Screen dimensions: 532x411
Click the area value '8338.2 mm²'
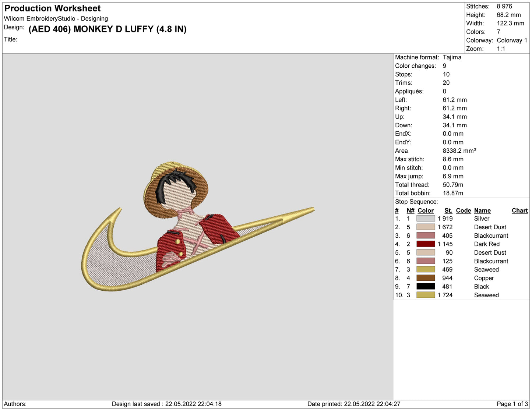pos(459,151)
